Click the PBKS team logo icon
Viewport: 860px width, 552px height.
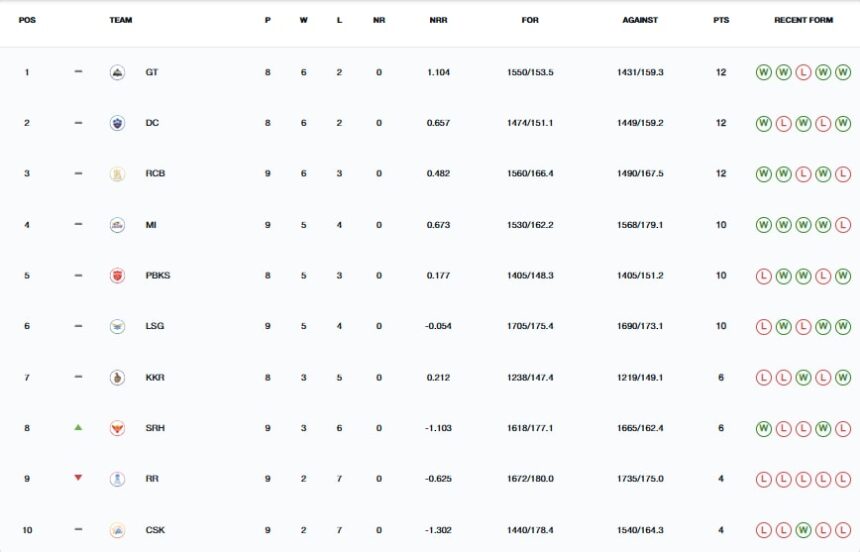pyautogui.click(x=117, y=276)
